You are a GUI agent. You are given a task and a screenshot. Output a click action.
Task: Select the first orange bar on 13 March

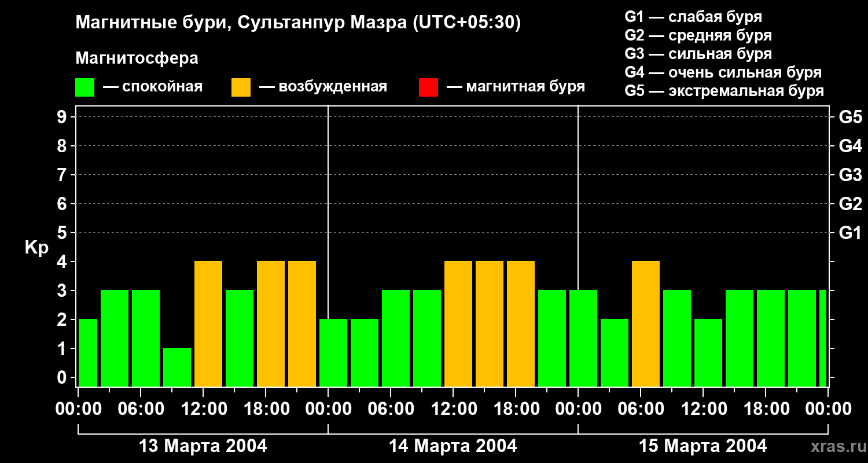coord(208,324)
